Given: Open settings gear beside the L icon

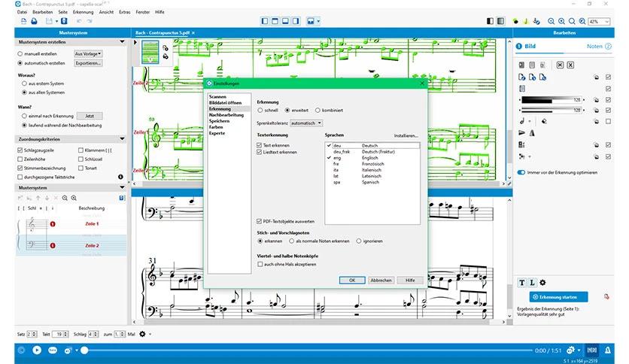Looking at the screenshot, I should pos(542,283).
